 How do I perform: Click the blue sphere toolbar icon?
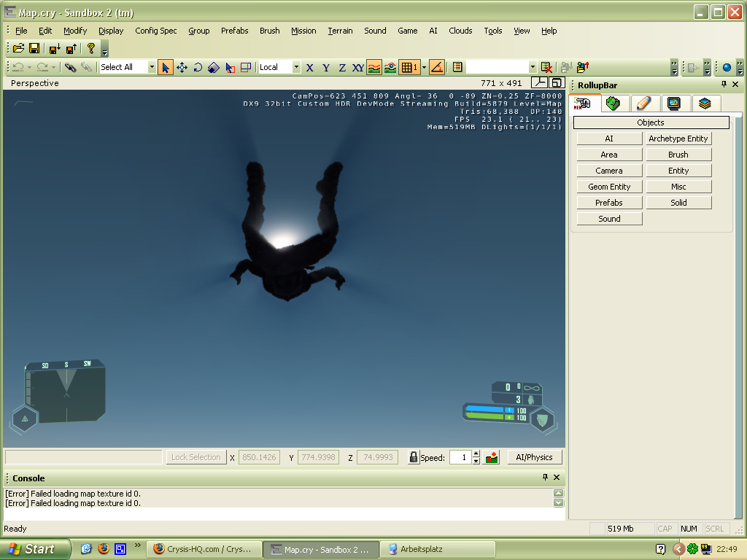pos(727,67)
